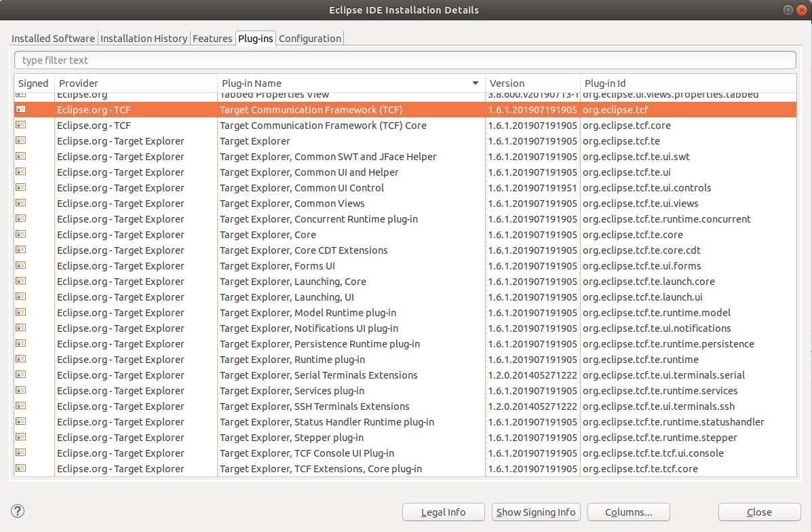Click signed icon for TCF Extensions, Core plug-in row

coord(21,468)
